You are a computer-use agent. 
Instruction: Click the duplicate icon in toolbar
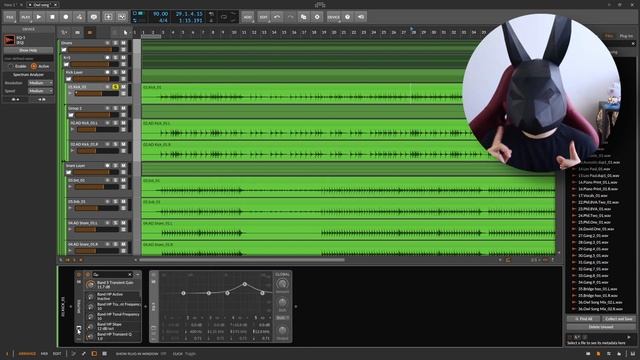pyautogui.click(x=303, y=17)
